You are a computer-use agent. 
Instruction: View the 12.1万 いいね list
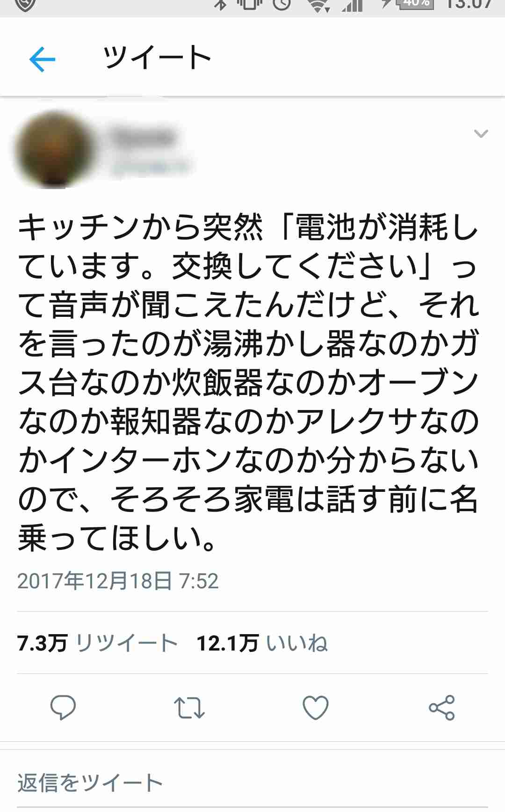tap(262, 643)
